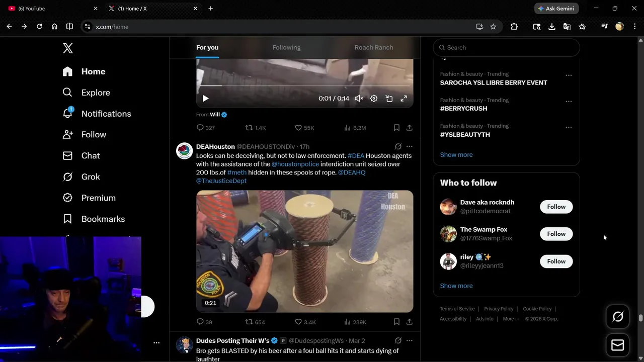Switch to the YouTube browser tab
Viewport: 644px width, 362px height.
(x=52, y=9)
